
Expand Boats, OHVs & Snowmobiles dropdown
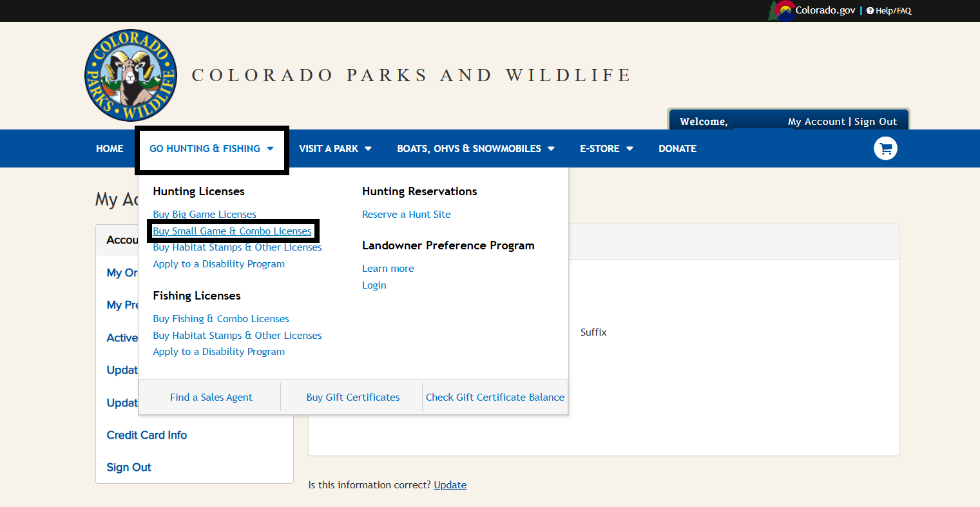pyautogui.click(x=476, y=149)
